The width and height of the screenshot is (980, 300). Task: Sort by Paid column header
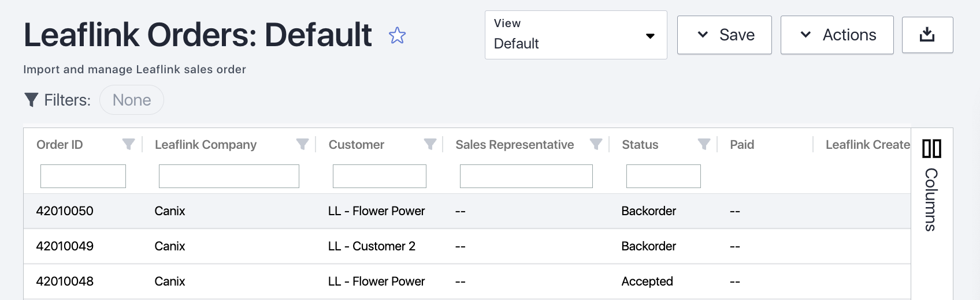tap(742, 145)
